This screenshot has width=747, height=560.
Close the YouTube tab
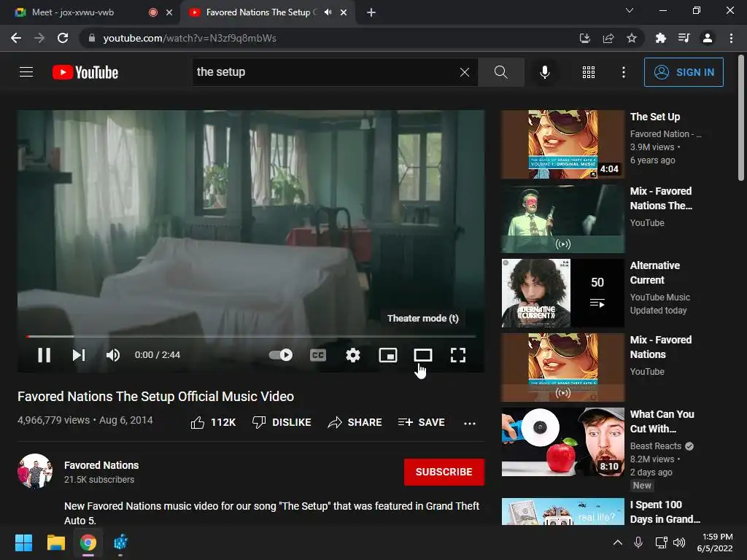[344, 12]
